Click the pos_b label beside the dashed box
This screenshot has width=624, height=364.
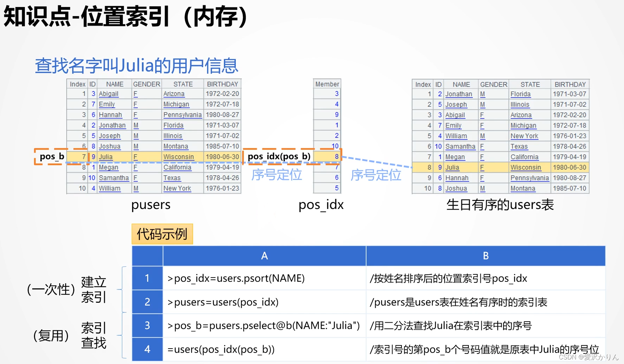coord(52,156)
